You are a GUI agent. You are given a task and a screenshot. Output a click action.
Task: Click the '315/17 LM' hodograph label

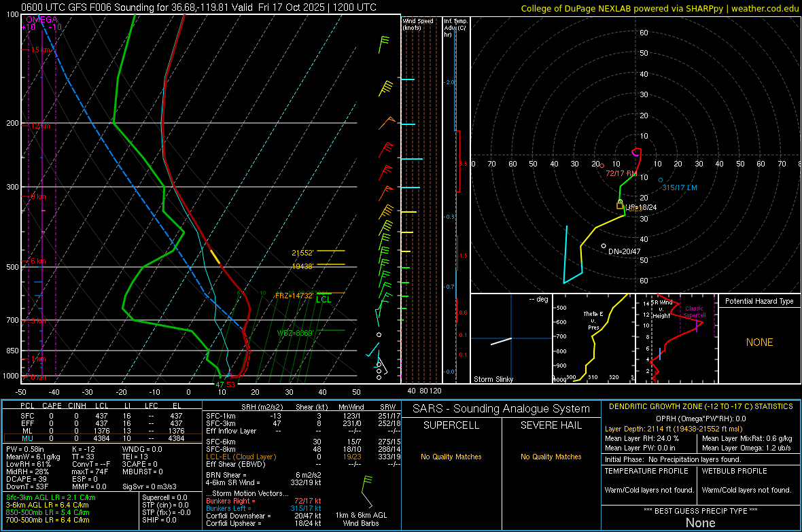click(680, 188)
